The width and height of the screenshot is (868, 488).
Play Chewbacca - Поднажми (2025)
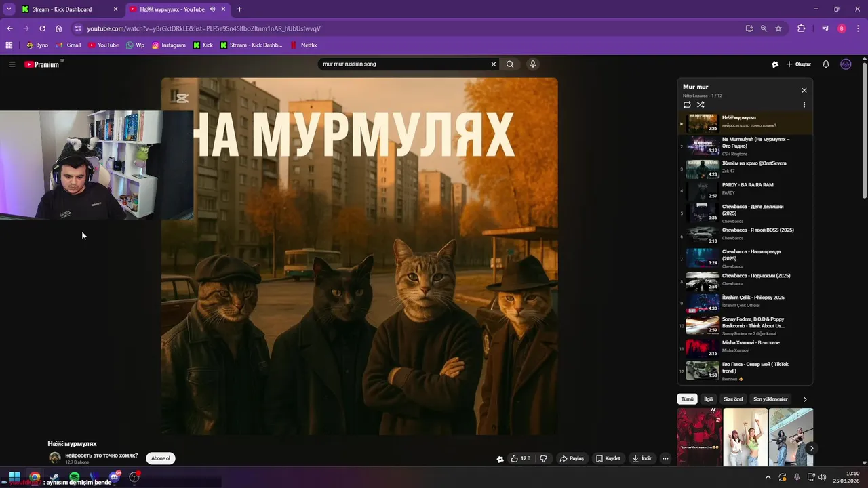[746, 281]
